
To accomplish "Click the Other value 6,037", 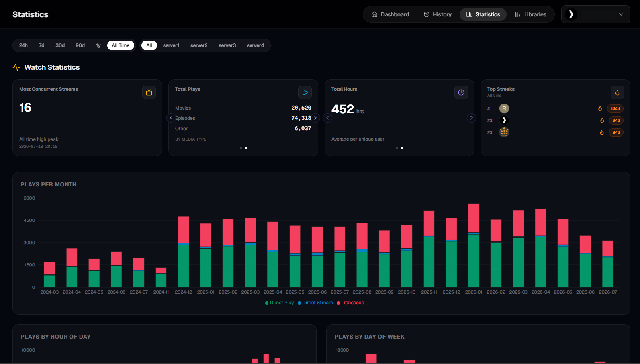I will pos(303,128).
